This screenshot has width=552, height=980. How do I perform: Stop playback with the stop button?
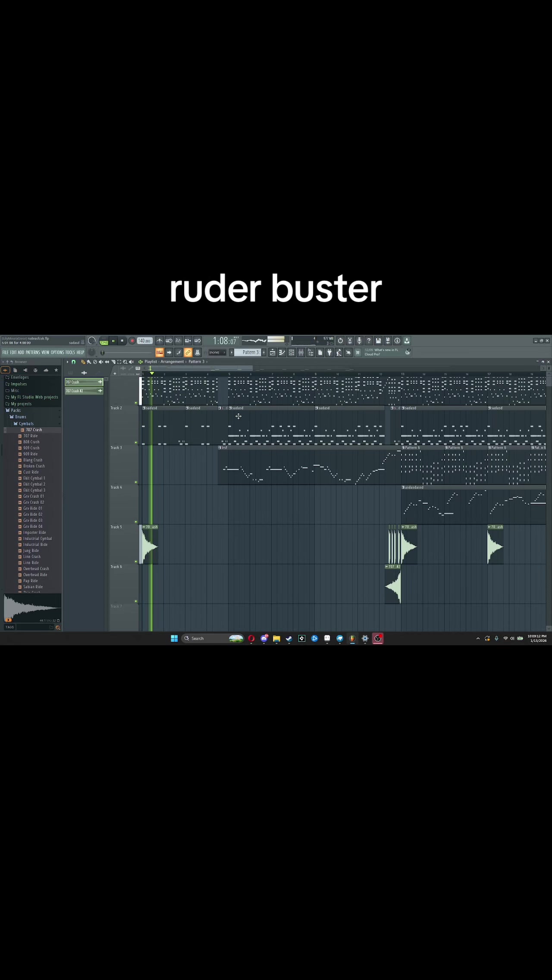tap(122, 341)
